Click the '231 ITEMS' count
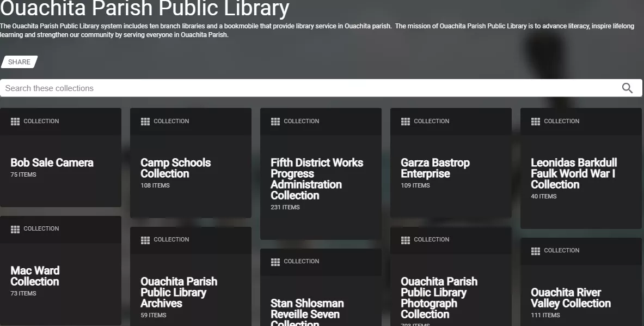 pos(285,207)
